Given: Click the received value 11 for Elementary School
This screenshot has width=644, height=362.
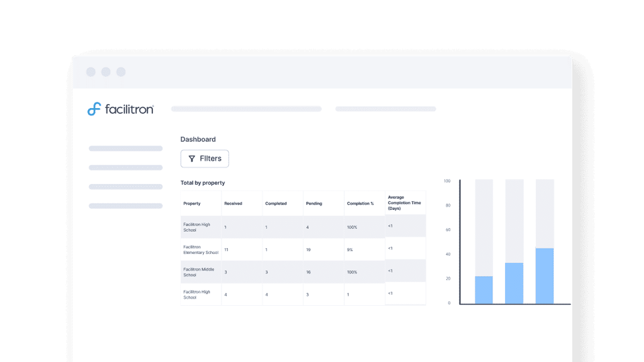Looking at the screenshot, I should [x=226, y=250].
